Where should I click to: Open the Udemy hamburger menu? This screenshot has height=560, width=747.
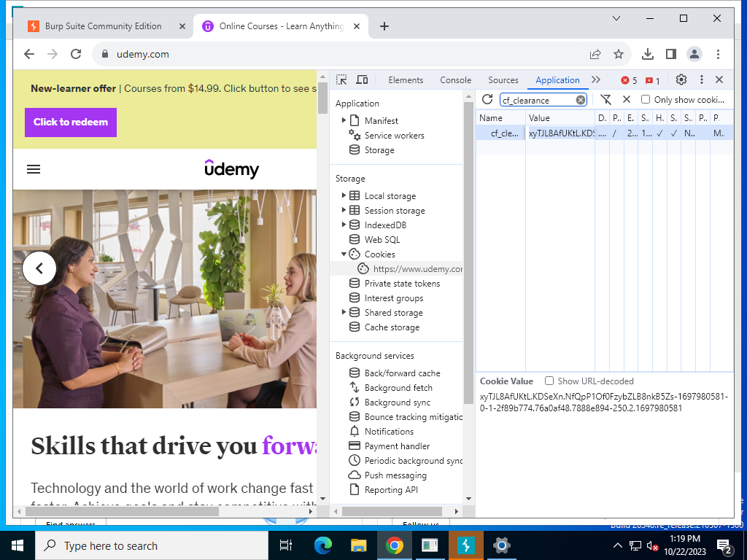(34, 169)
